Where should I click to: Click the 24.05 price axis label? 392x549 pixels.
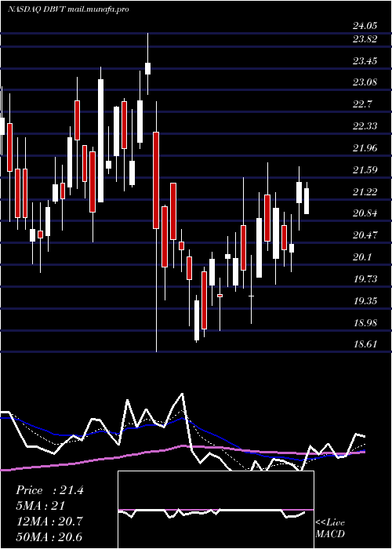point(365,26)
